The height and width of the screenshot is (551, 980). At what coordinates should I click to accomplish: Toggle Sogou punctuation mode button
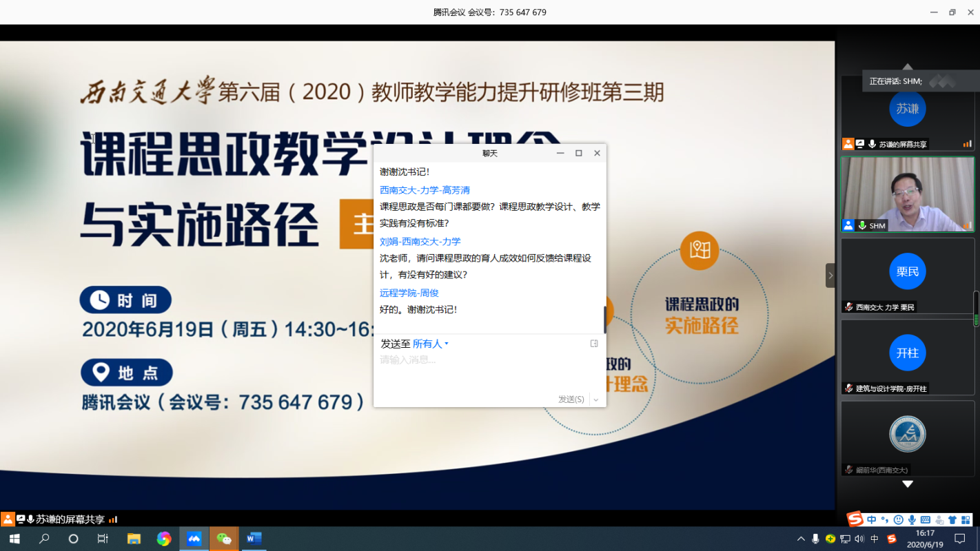[x=885, y=520]
